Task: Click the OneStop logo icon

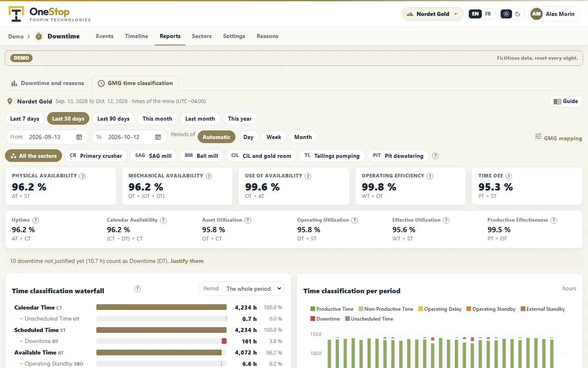Action: pyautogui.click(x=16, y=14)
